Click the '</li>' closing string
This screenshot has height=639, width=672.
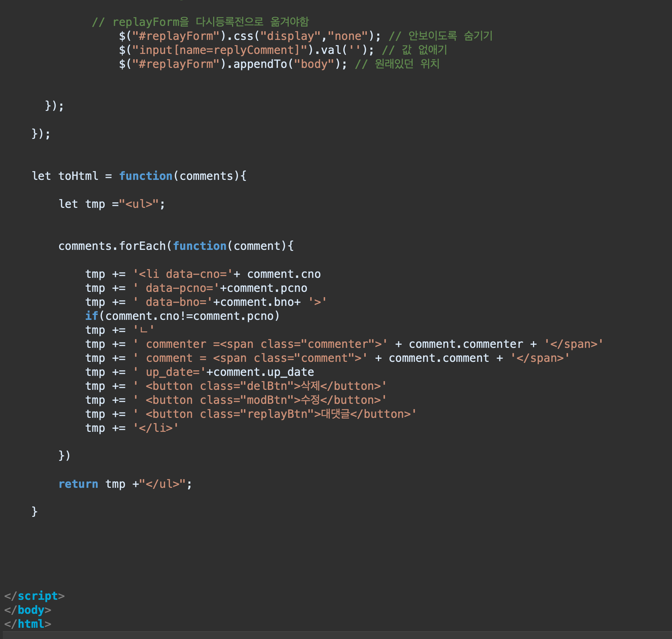pyautogui.click(x=156, y=428)
